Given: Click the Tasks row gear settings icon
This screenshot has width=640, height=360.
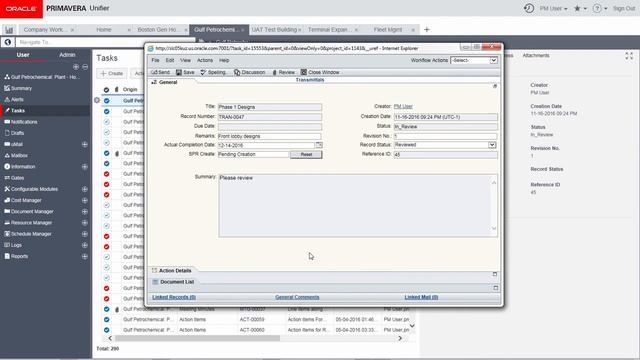Looking at the screenshot, I should click(x=97, y=100).
